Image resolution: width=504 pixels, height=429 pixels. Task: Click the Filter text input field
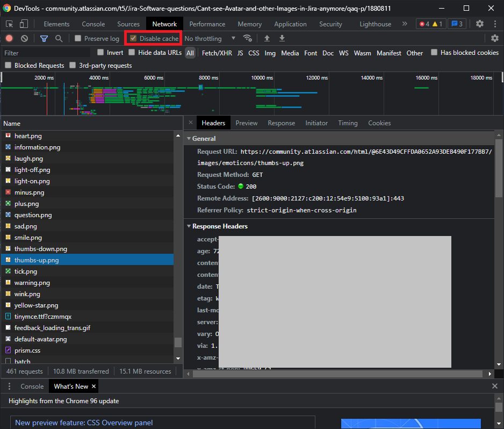[x=46, y=53]
